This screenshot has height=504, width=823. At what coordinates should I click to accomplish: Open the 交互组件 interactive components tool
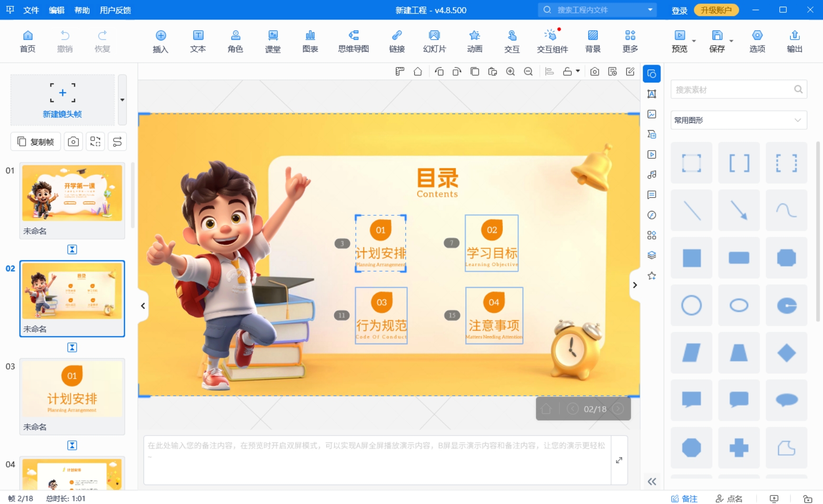click(x=552, y=41)
